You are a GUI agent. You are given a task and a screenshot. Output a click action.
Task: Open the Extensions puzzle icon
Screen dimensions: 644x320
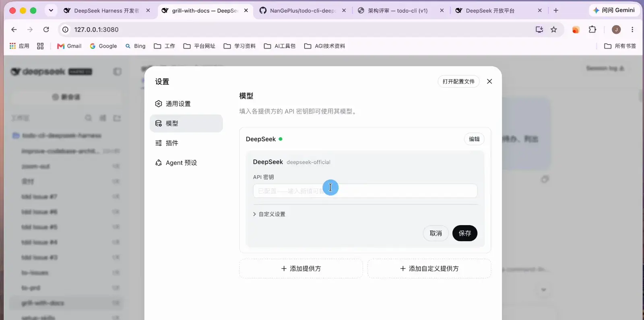pyautogui.click(x=592, y=29)
